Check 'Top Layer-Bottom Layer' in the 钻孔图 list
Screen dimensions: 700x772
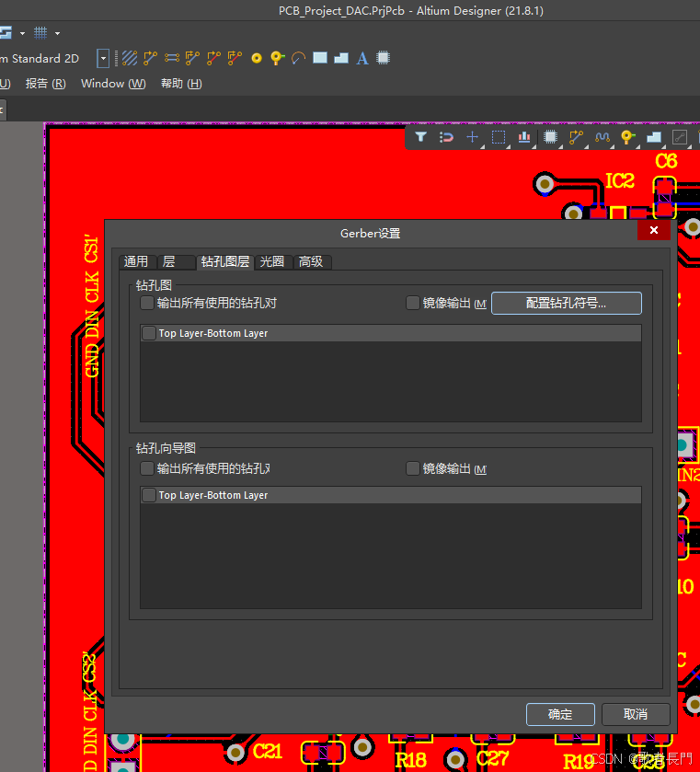149,333
